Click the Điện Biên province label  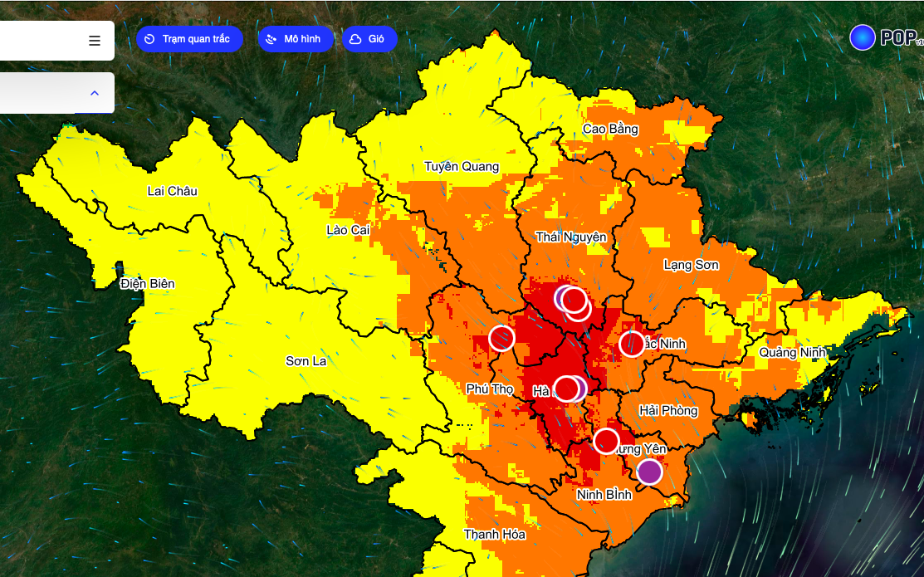pos(147,284)
